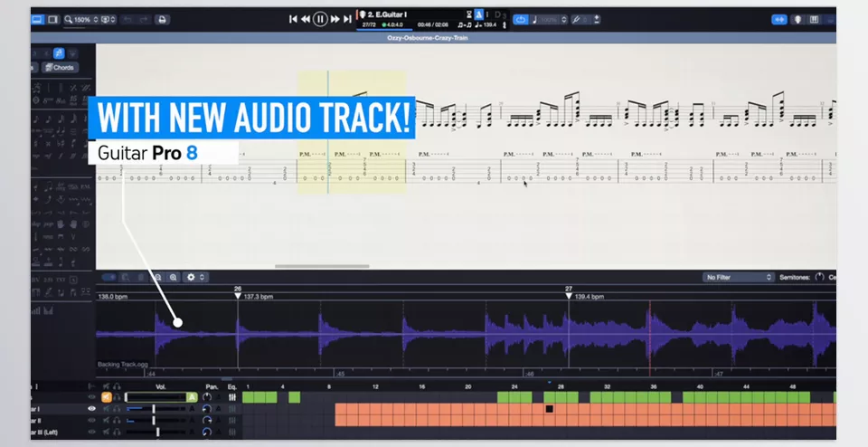Click the undo arrow in the toolbar
This screenshot has width=868, height=447.
[127, 19]
